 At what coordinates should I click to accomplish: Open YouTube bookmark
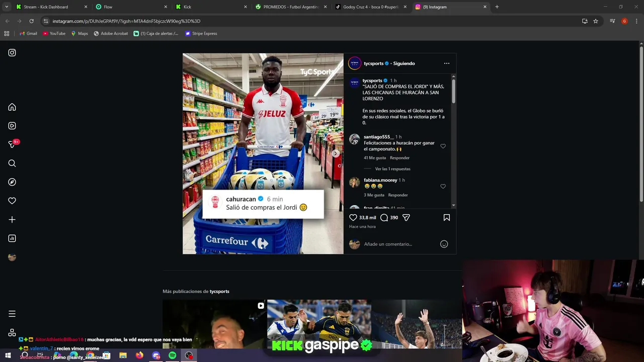[x=54, y=34]
